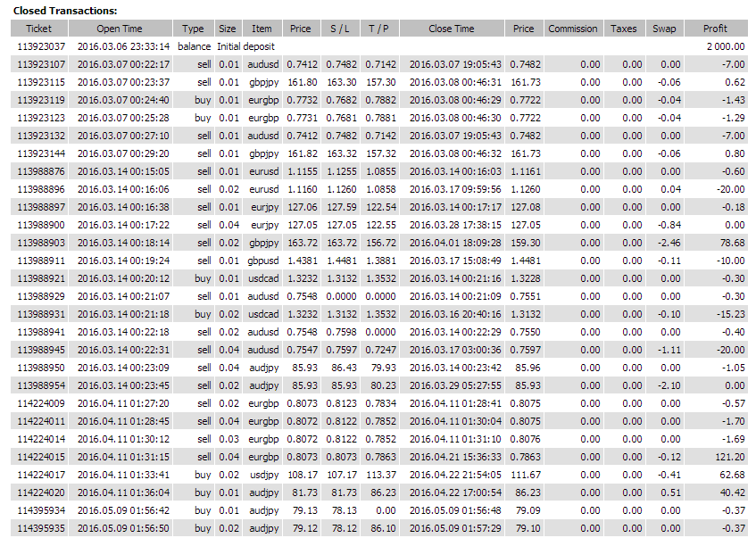Select ticket number 113923123
Image resolution: width=756 pixels, height=538 pixels.
[x=41, y=118]
